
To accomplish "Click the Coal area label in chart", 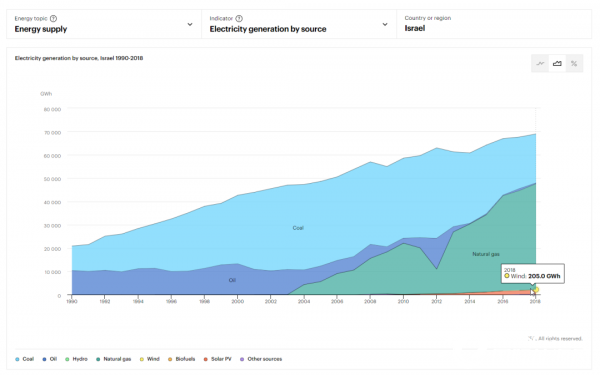I will coord(298,228).
